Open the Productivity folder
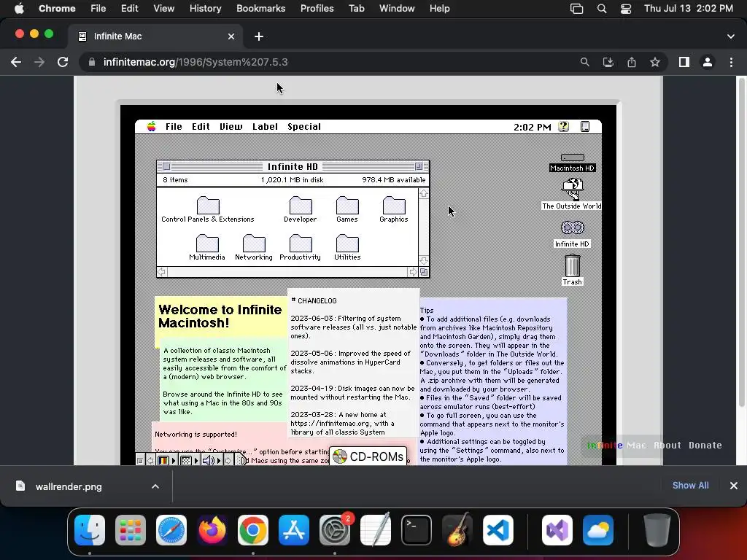Image resolution: width=747 pixels, height=560 pixels. pos(300,246)
